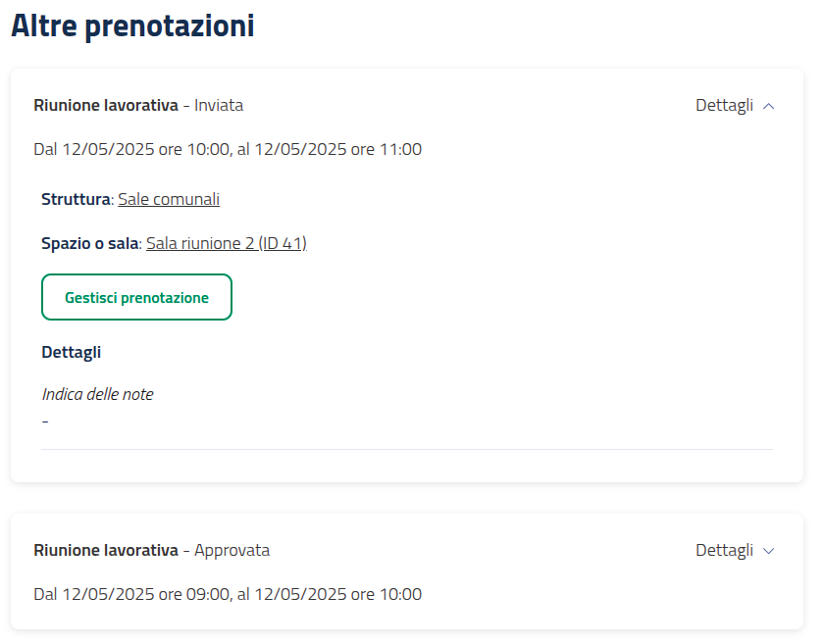Expand Dettagli label of the Approvata booking
824x644 pixels.
724,551
